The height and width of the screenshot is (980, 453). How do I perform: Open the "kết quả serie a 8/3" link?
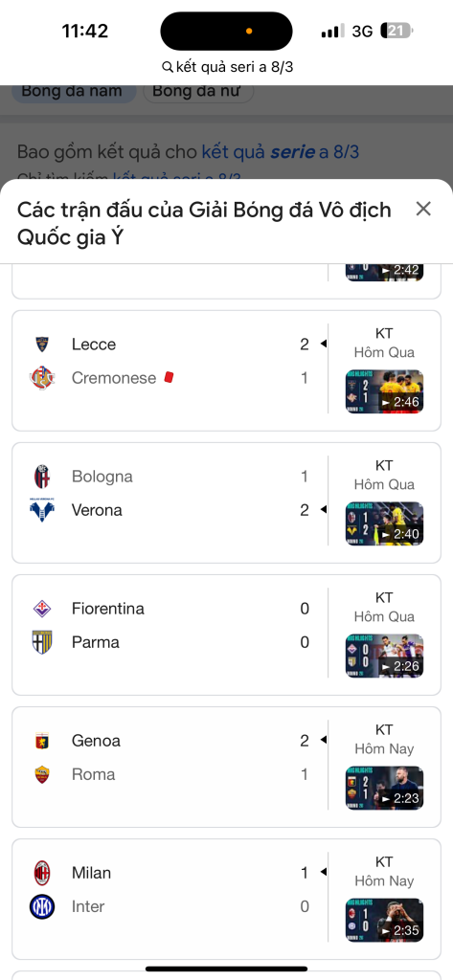pos(281,152)
